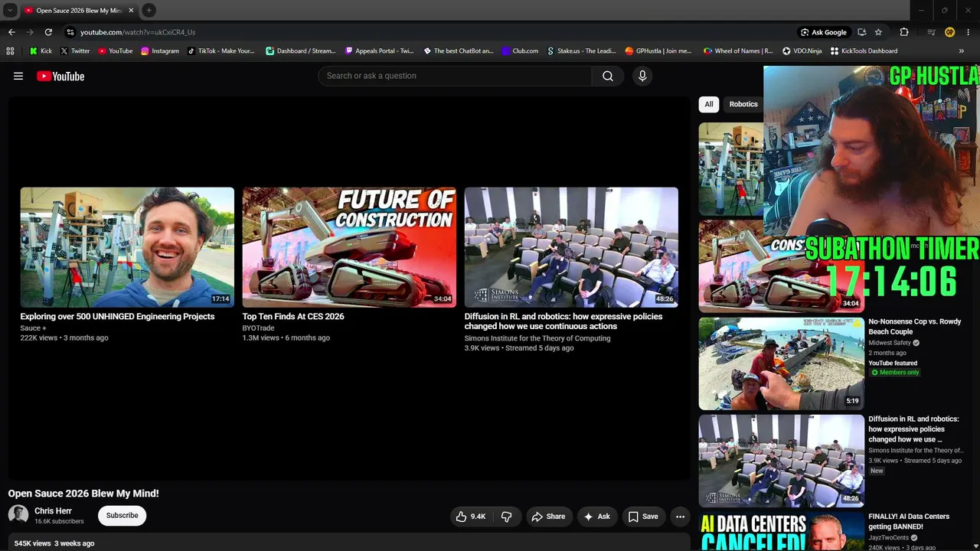
Task: Show hidden bookmarks with the overflow chevron
Action: click(962, 51)
